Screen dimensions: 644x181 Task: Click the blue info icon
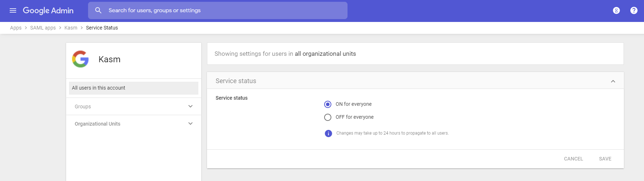pos(328,134)
